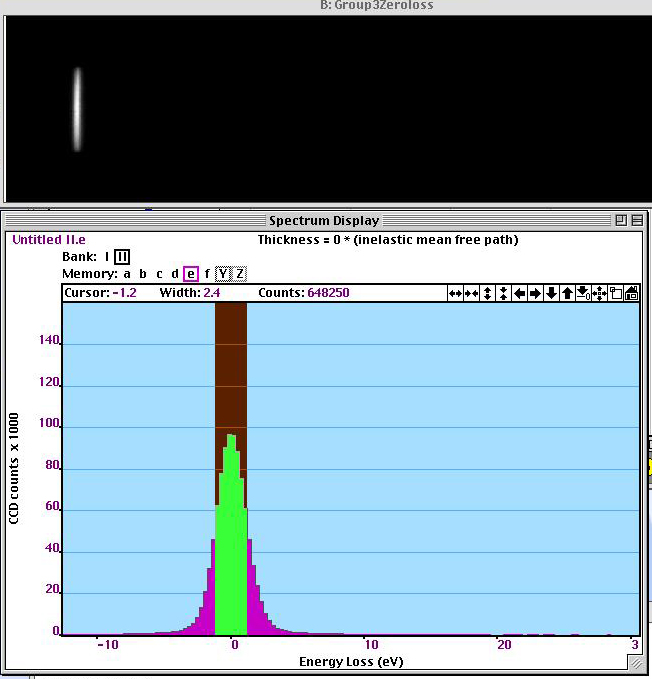Image resolution: width=652 pixels, height=679 pixels.
Task: Click the four-way auto-scale arrows icon
Action: [599, 294]
